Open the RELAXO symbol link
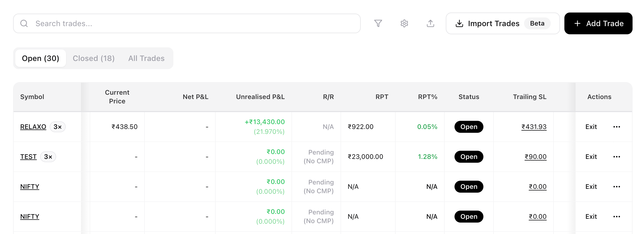Screen dimensions: 644x234 (33, 127)
